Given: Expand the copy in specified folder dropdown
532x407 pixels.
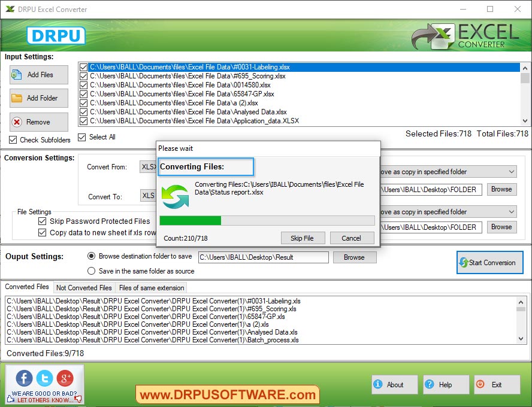Looking at the screenshot, I should pyautogui.click(x=512, y=171).
